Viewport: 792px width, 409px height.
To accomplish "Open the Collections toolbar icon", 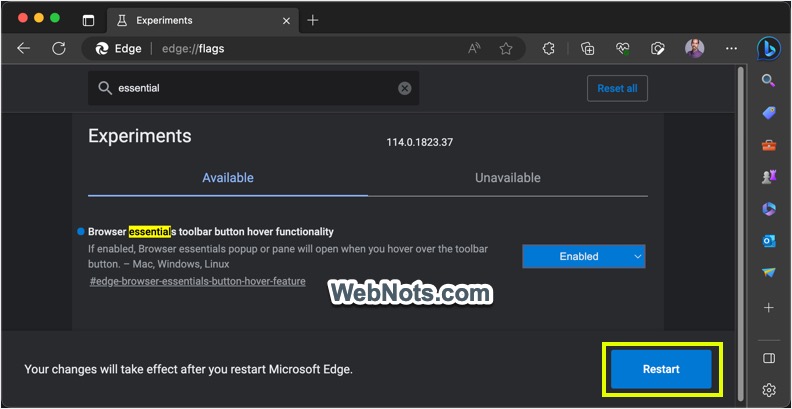I will click(587, 48).
